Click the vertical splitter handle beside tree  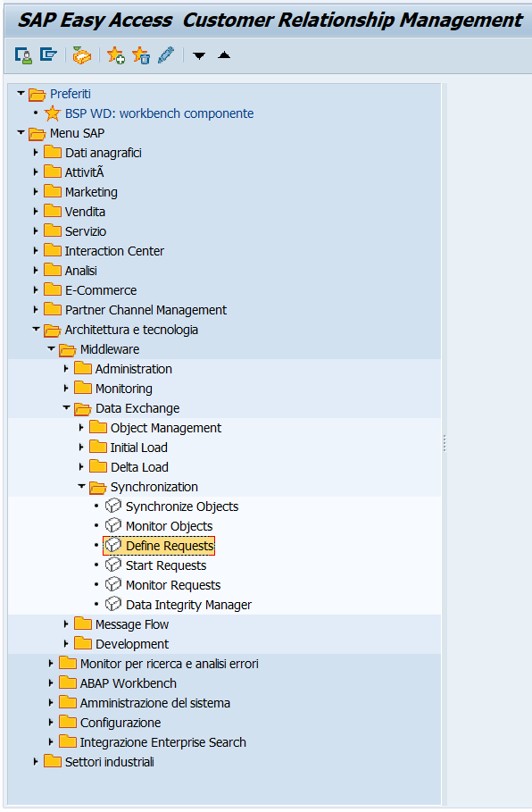(445, 443)
